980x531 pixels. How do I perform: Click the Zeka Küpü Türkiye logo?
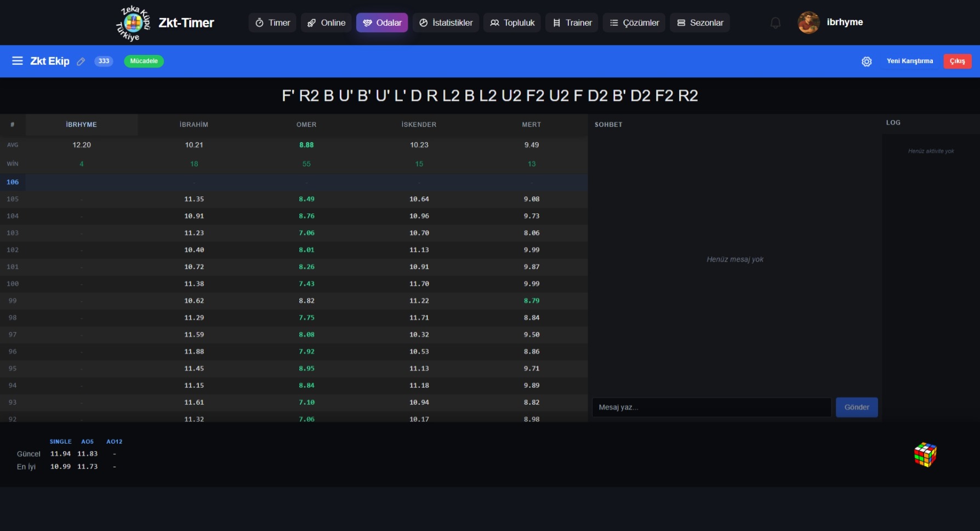coord(133,23)
